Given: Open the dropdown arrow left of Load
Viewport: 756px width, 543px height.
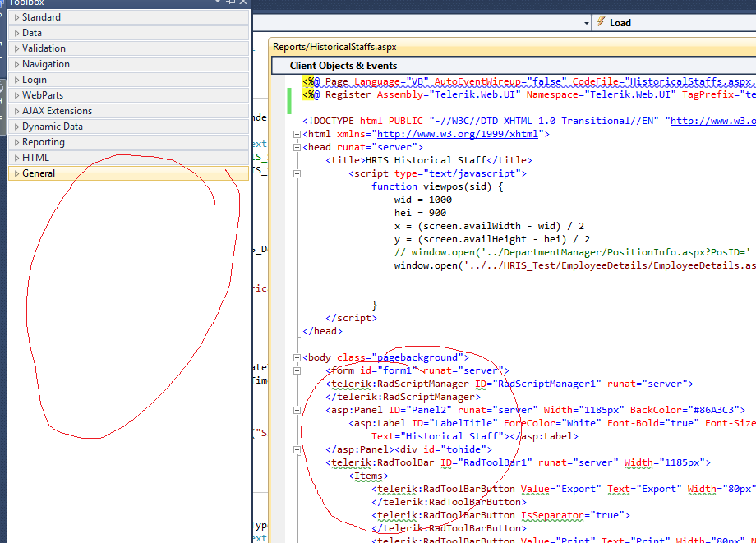Looking at the screenshot, I should tap(586, 23).
